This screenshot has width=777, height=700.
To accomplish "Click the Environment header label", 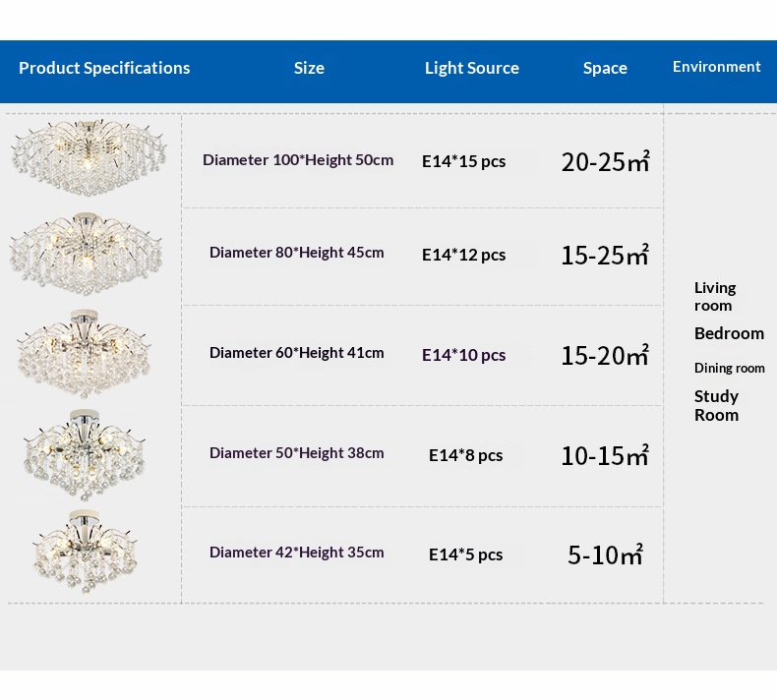I will [x=717, y=67].
